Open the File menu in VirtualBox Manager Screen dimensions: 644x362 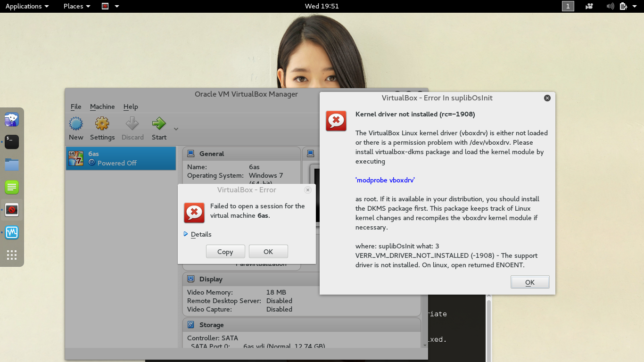point(76,107)
